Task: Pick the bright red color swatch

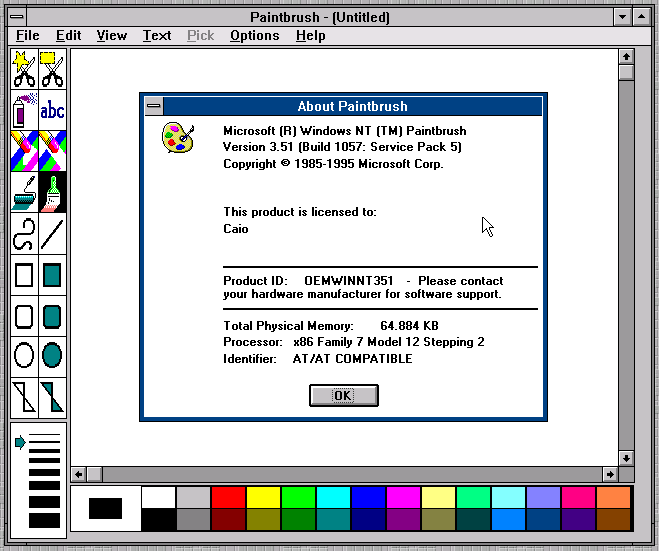Action: click(228, 497)
